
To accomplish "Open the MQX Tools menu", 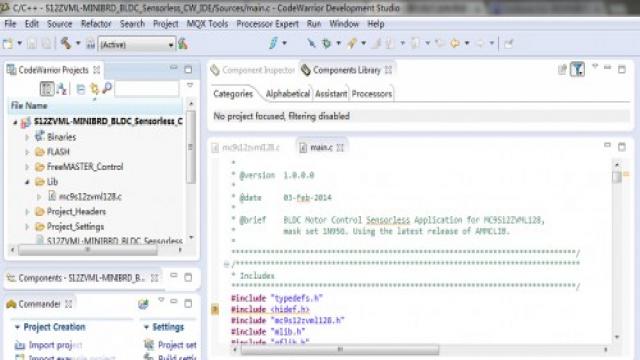I will coord(207,24).
